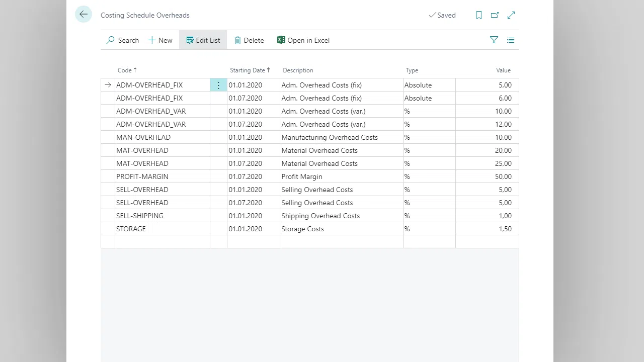Click the empty new row code cell
Screen dimensions: 644x362
coord(163,242)
